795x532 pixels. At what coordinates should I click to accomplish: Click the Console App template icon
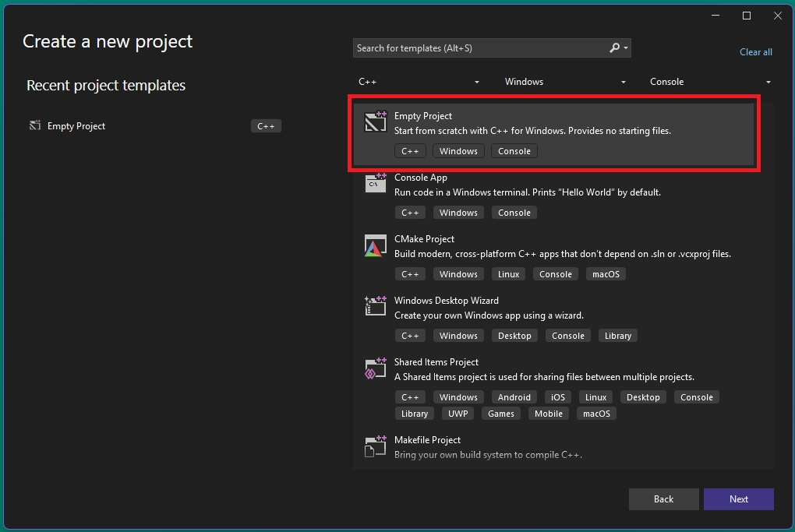pos(375,183)
